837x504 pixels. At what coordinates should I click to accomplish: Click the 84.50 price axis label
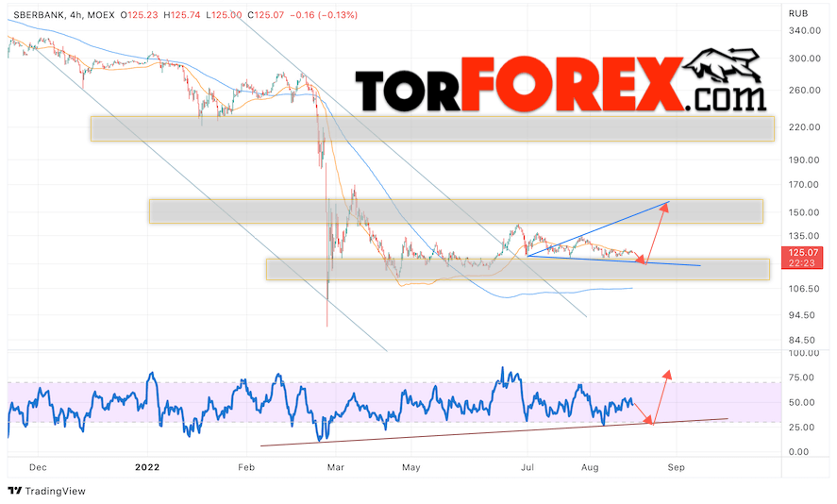pyautogui.click(x=801, y=340)
